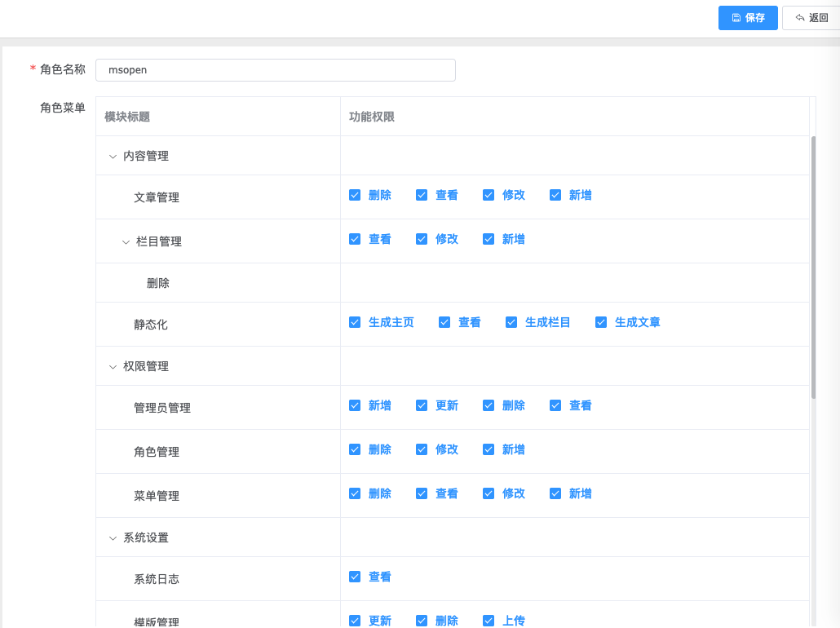The image size is (840, 628).
Task: Toggle 查看 checkbox in 栏目管理 row
Action: click(355, 239)
